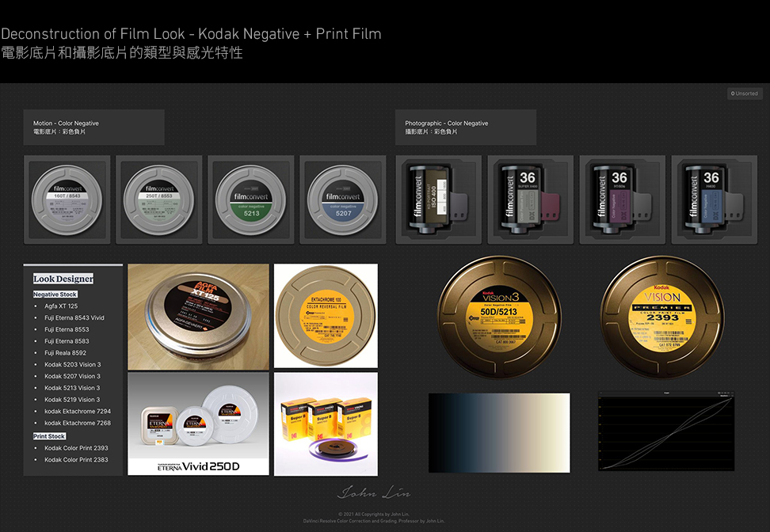Click the Kodak Color Print 2383 entry
This screenshot has height=532, width=770.
[x=76, y=460]
